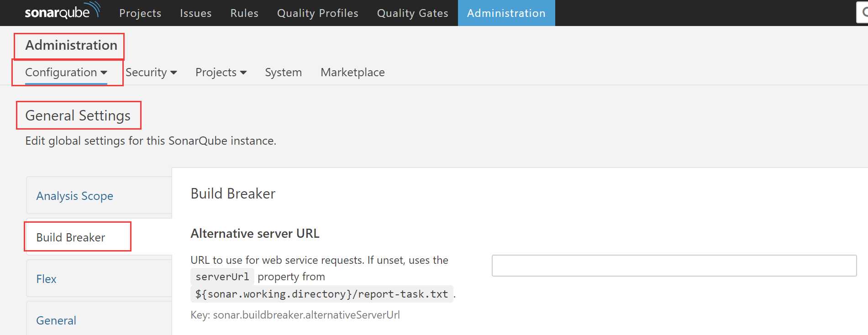Screen dimensions: 868x335
Task: Click the SonarQube logo
Action: point(63,10)
